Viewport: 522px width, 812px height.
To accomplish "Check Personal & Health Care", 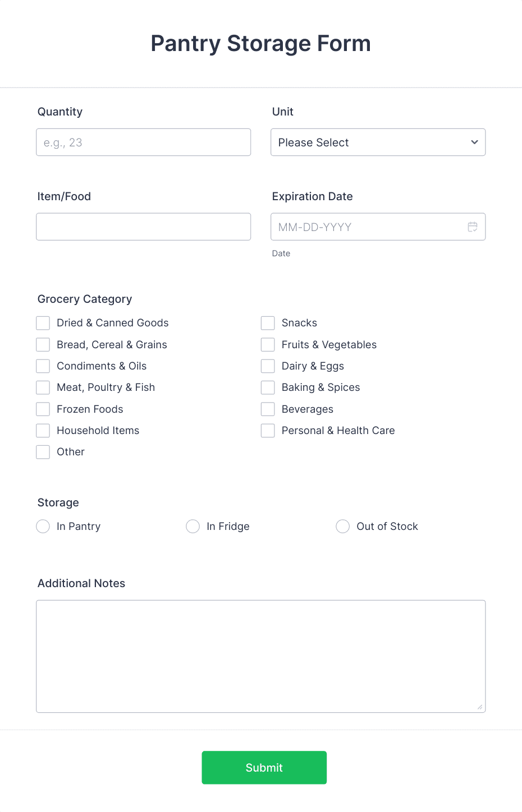I will point(268,430).
